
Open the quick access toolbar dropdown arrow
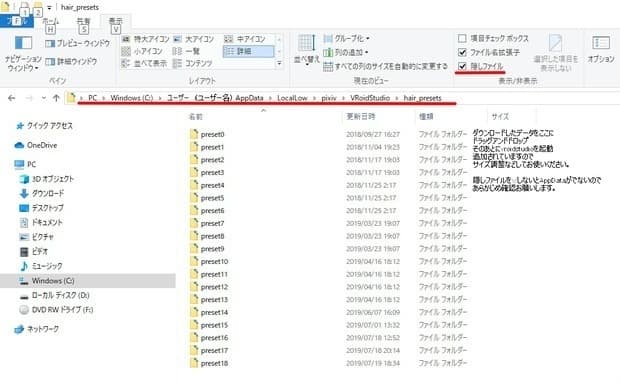pos(49,7)
